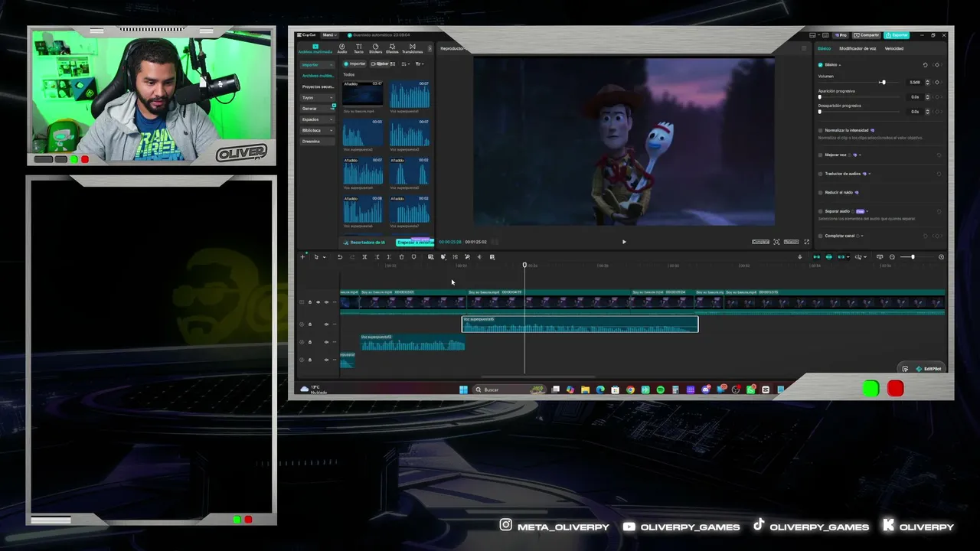This screenshot has width=980, height=551.
Task: Open File Explorer from the taskbar
Action: pos(585,390)
